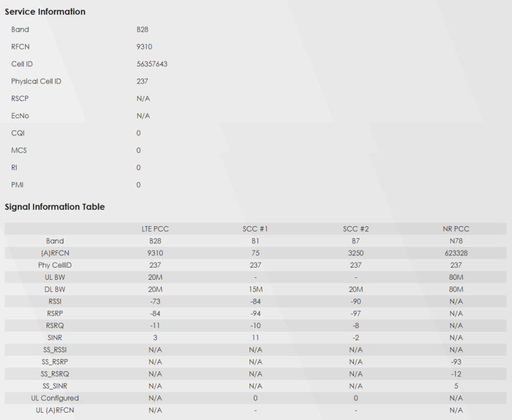Click the RFCN value 9310 in Service Information

point(145,46)
